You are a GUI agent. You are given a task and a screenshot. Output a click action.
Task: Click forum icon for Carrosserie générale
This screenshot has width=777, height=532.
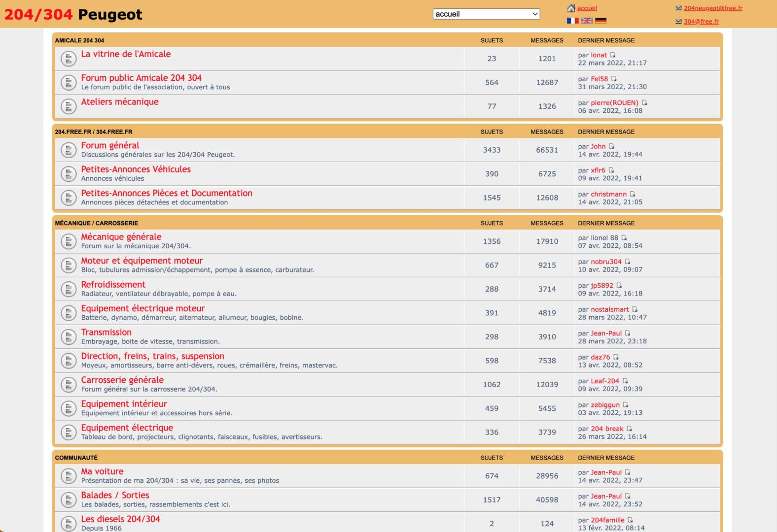tap(69, 385)
